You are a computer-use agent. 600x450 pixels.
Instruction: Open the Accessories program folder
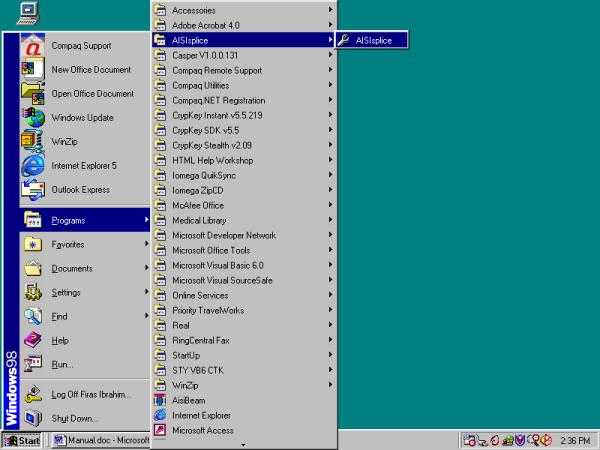244,10
